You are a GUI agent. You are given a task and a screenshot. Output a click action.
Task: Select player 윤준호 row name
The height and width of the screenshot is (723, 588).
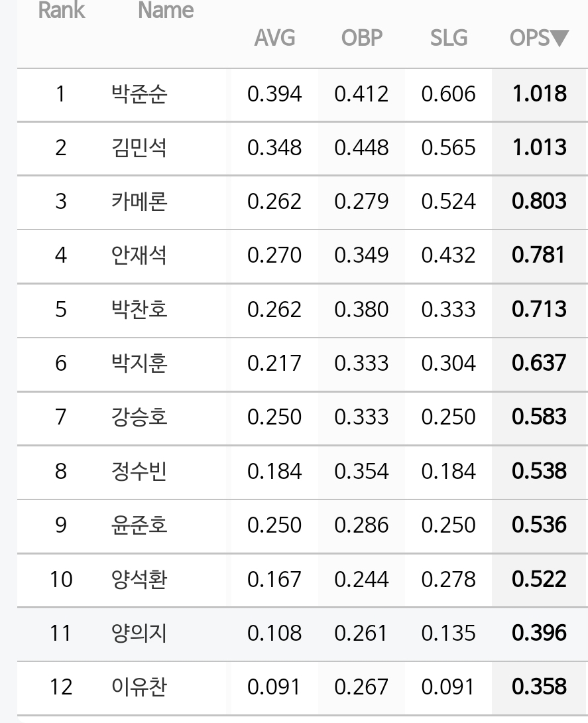point(139,525)
